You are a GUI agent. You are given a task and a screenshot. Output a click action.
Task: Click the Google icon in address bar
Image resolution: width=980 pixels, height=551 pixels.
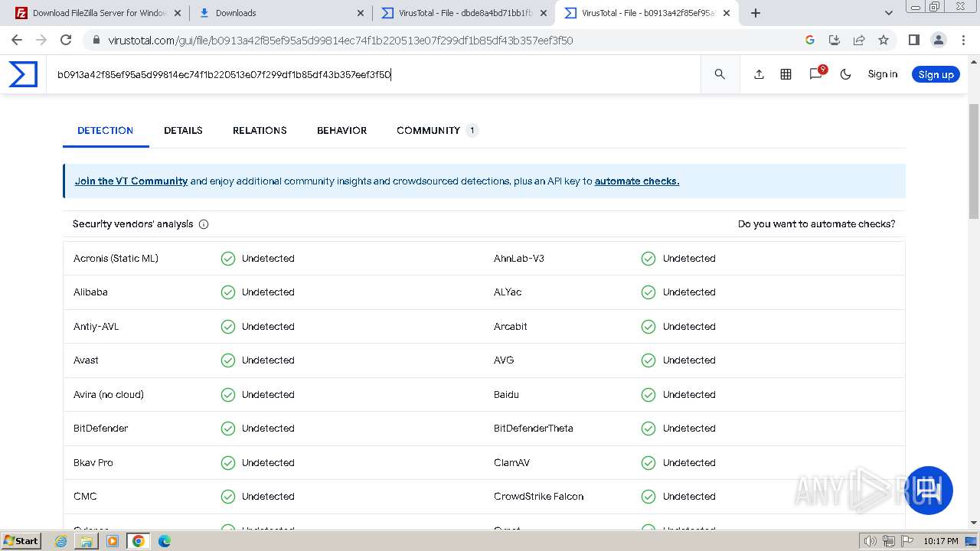[x=810, y=40]
